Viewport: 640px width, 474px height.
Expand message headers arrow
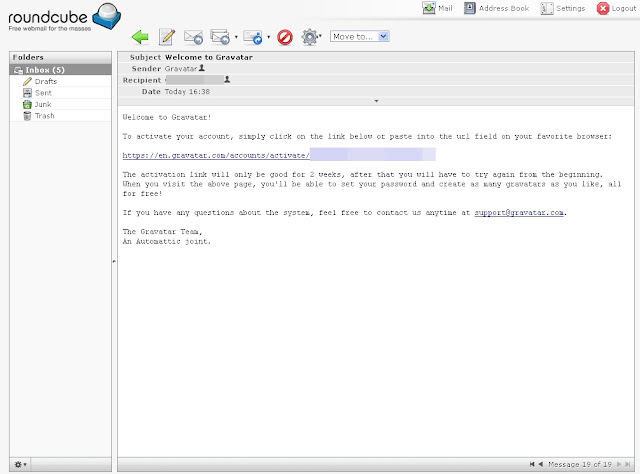point(376,101)
